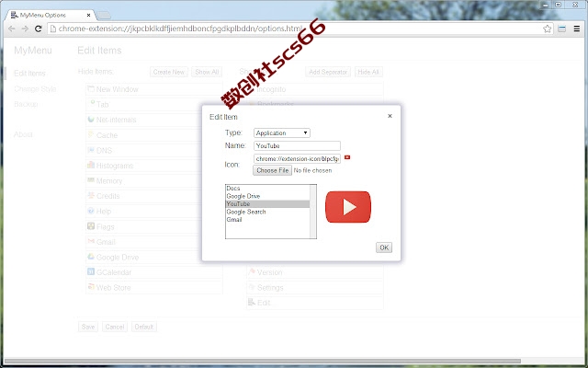588x368 pixels.
Task: Click the application list's vertical scrollbar
Action: (313, 212)
